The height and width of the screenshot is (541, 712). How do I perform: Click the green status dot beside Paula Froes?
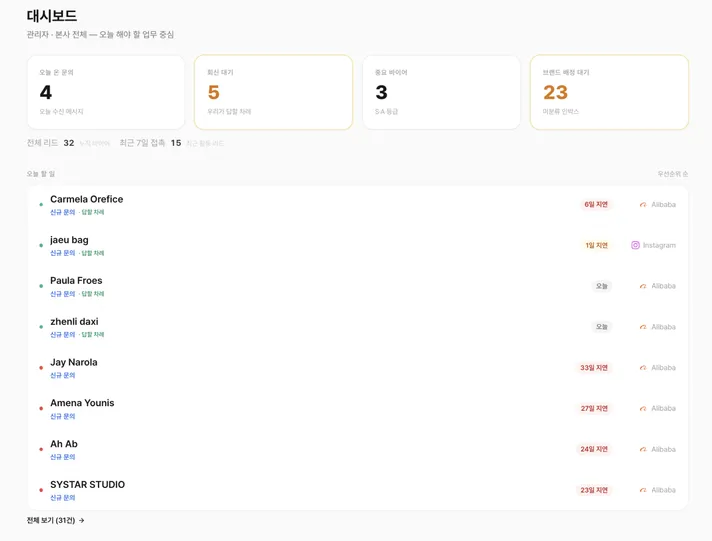coord(41,286)
